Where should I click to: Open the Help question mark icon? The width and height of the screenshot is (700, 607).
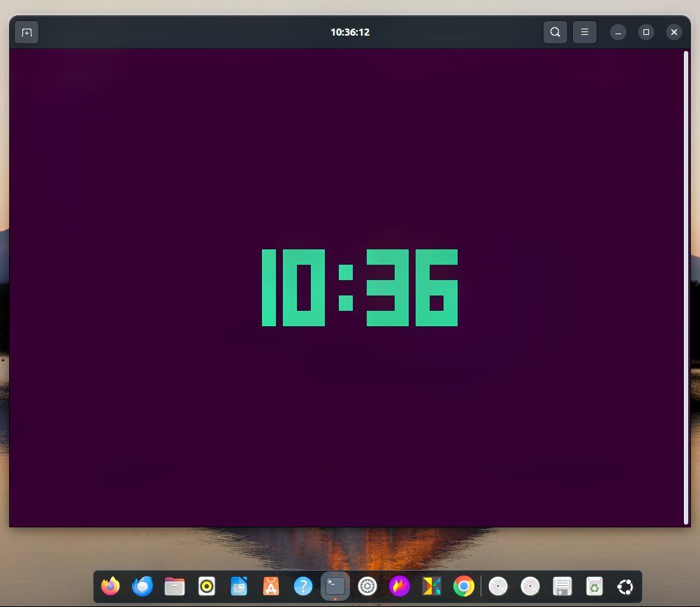pyautogui.click(x=303, y=587)
